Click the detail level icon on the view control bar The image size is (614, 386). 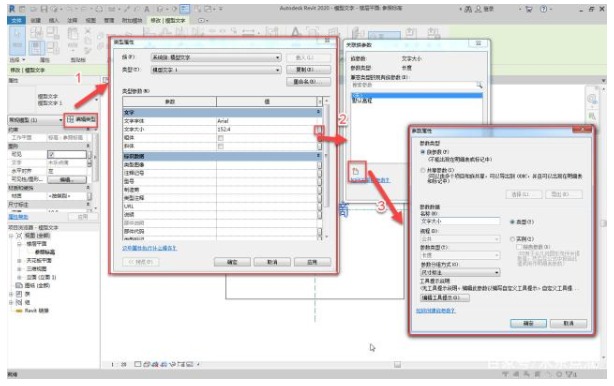click(x=138, y=364)
